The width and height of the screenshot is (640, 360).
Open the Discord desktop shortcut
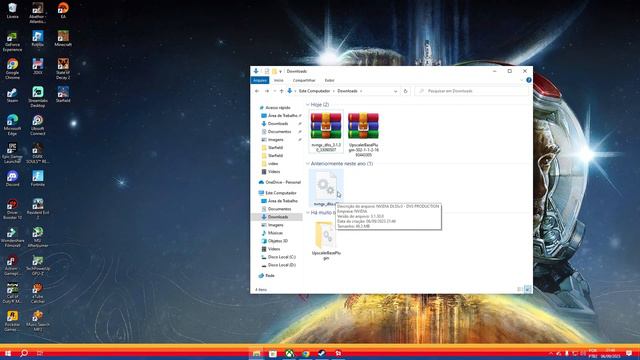pyautogui.click(x=12, y=179)
